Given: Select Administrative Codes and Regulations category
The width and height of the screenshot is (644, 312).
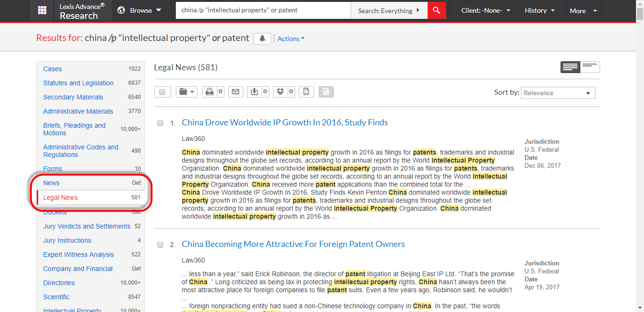Looking at the screenshot, I should (81, 151).
